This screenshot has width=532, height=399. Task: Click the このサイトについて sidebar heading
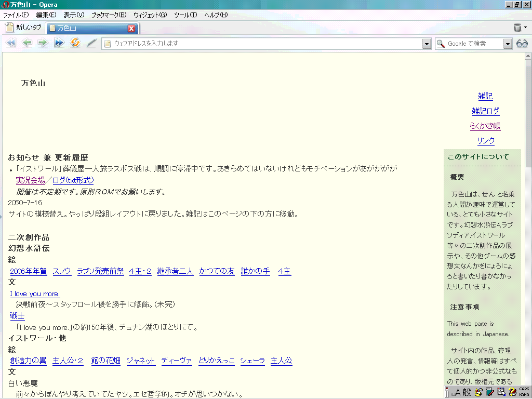(x=478, y=157)
